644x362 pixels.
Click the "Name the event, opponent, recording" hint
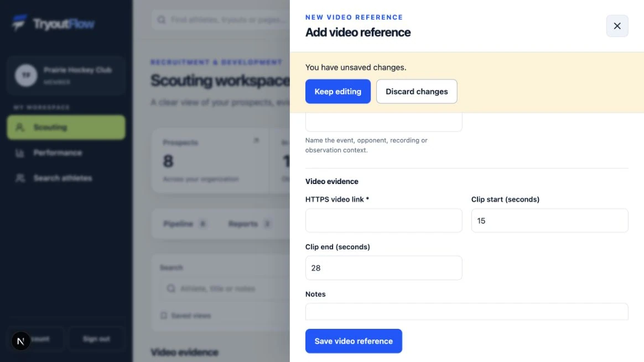pyautogui.click(x=366, y=145)
